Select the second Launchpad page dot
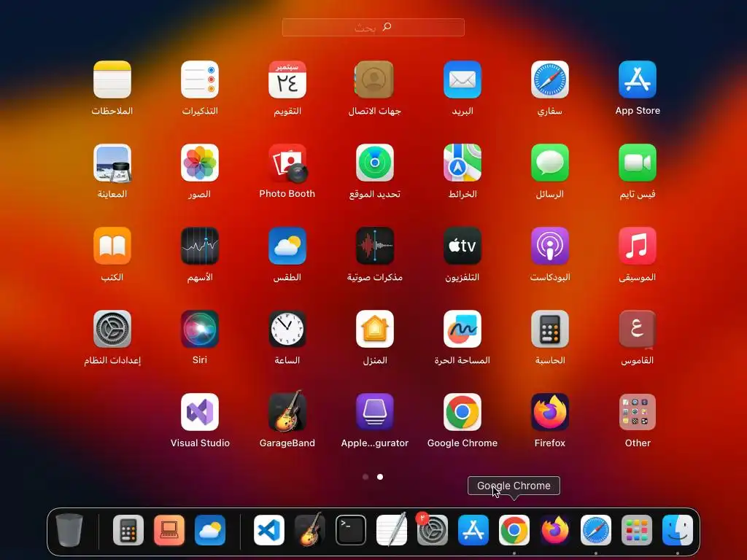Screen dimensions: 747x560 (380, 477)
